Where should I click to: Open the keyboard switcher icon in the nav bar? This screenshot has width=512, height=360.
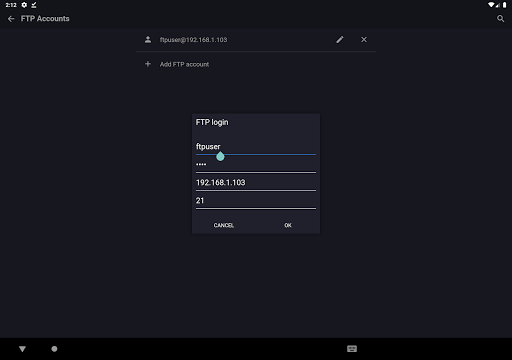point(352,349)
